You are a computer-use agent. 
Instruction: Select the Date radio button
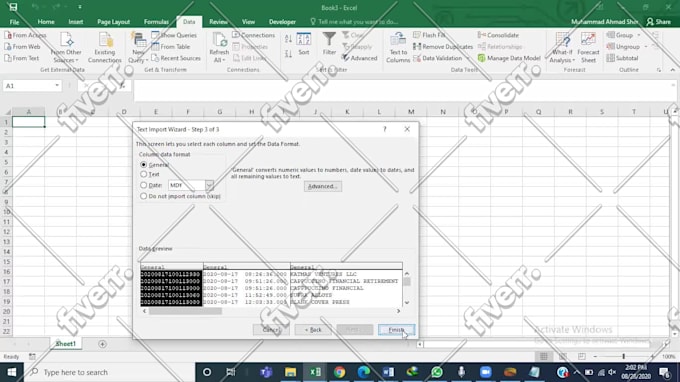(144, 185)
